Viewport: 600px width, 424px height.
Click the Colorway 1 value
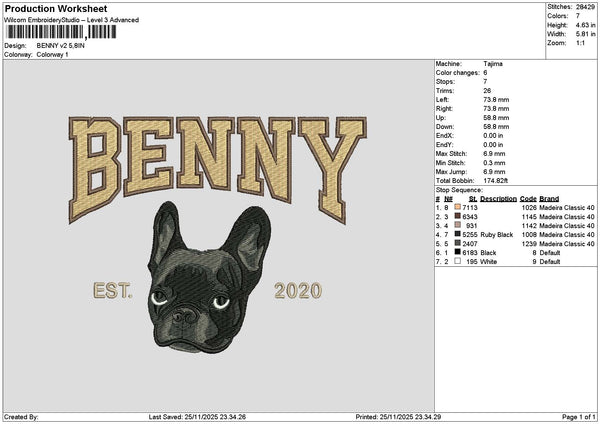(52, 55)
